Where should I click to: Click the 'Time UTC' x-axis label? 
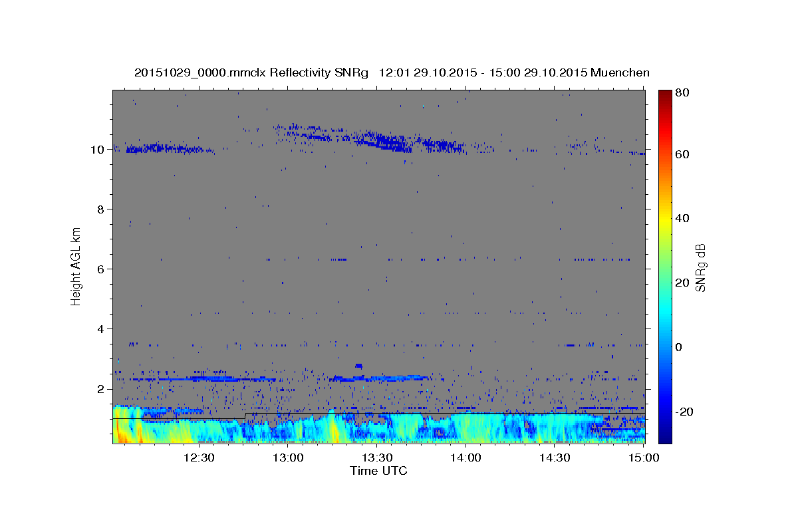378,471
